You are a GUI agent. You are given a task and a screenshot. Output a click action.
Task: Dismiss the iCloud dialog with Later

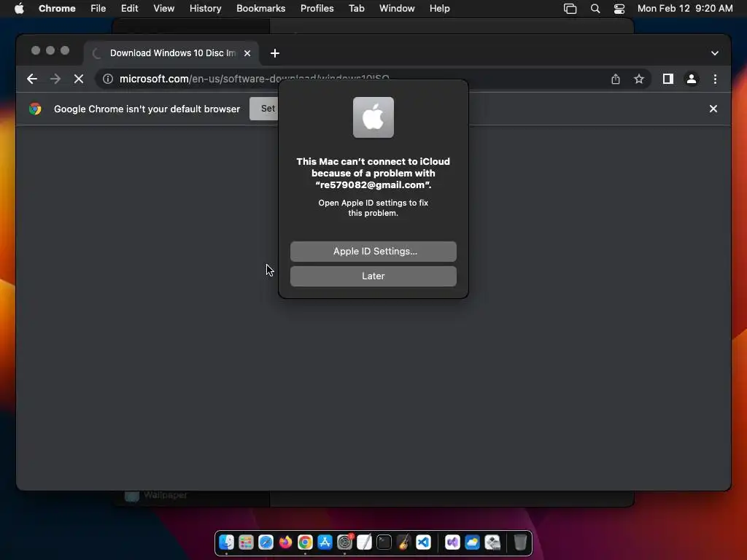click(373, 276)
